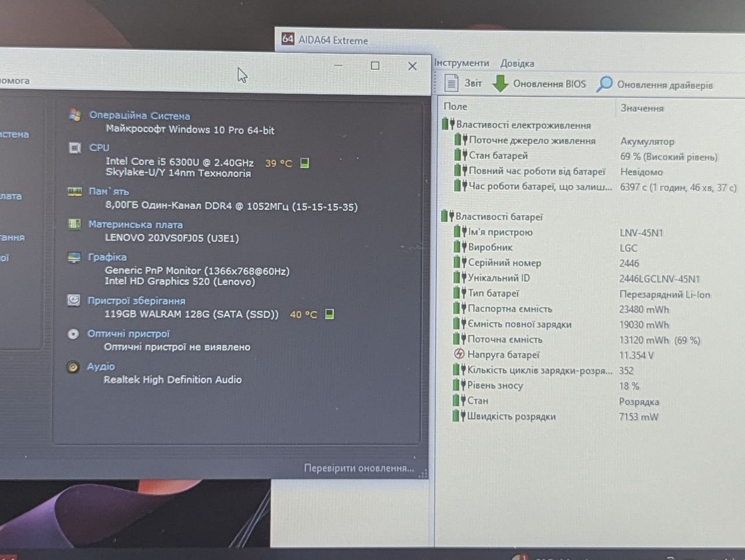Select the Паспортна ємність row label
745x560 pixels.
(510, 309)
